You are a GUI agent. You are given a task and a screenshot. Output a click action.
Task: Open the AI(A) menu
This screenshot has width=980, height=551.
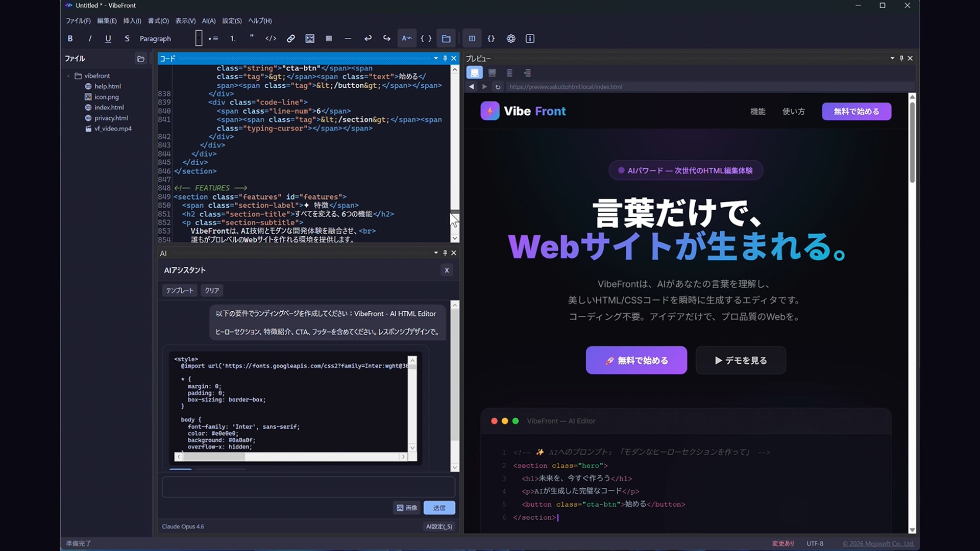click(x=209, y=21)
